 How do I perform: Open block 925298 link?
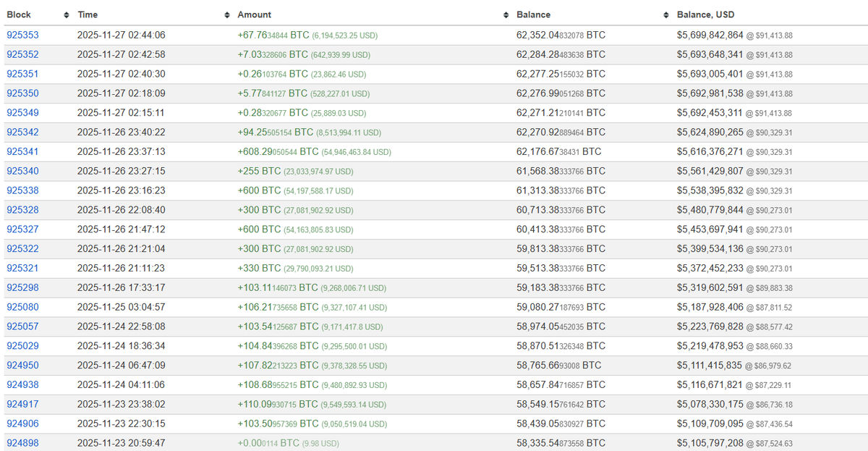pyautogui.click(x=22, y=288)
